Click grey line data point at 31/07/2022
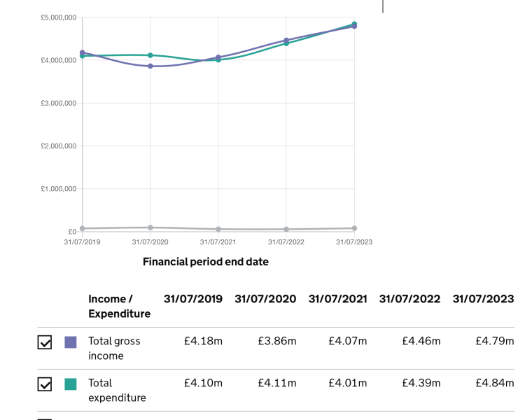 coord(286,229)
